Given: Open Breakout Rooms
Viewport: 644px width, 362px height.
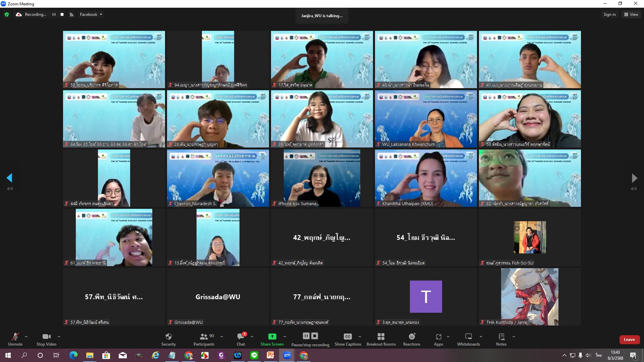Looking at the screenshot, I should (x=381, y=337).
